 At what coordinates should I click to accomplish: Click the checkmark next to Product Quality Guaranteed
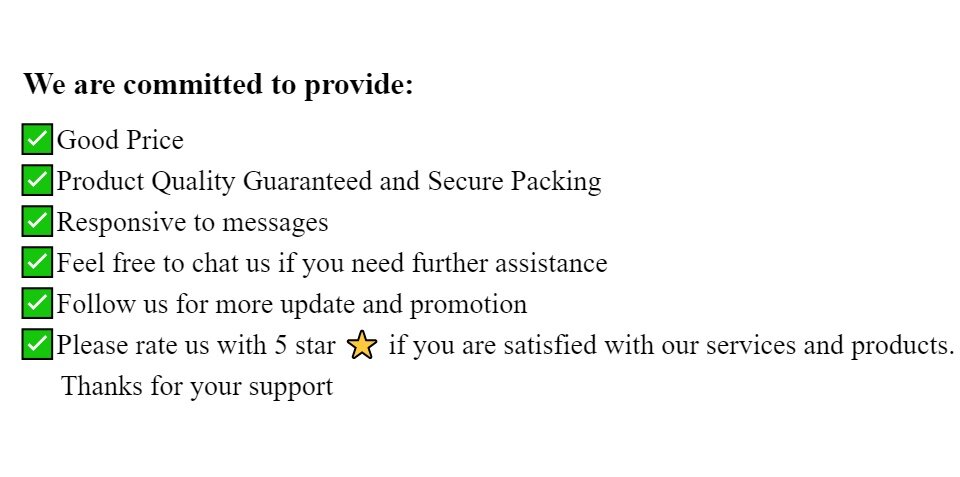pos(36,180)
